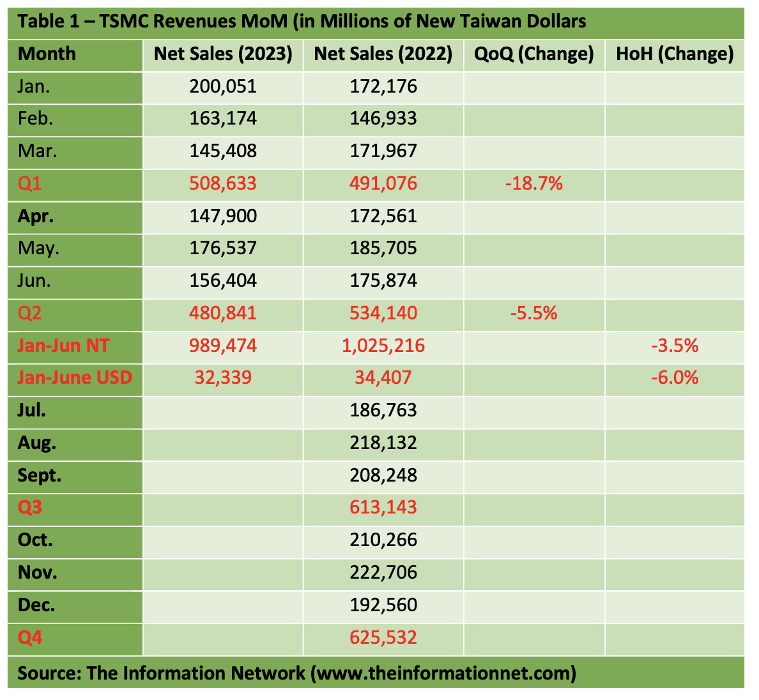759x700 pixels.
Task: Select the Mar. 2022 value 171,967
Action: click(x=383, y=151)
